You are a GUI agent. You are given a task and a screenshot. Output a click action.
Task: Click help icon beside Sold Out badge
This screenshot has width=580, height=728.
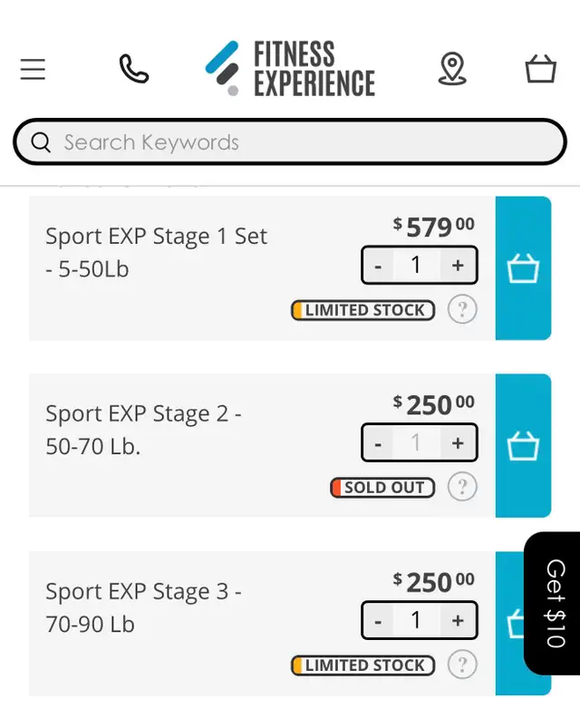462,487
